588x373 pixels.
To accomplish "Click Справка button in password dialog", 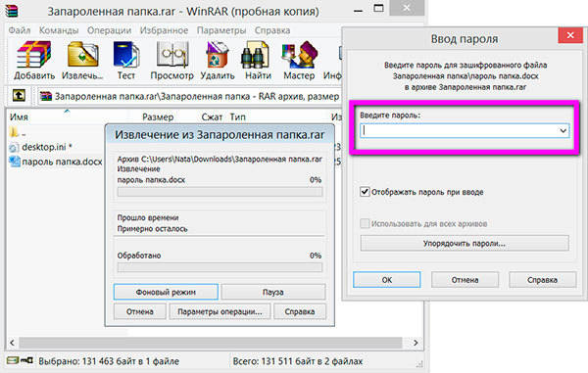I will (542, 280).
